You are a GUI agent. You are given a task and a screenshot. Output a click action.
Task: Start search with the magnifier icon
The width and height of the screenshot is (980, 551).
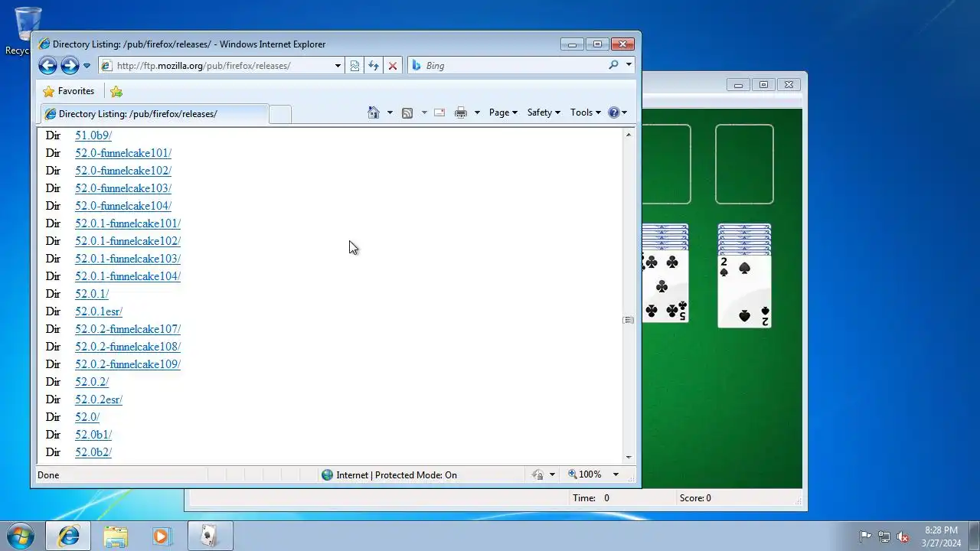pos(613,66)
